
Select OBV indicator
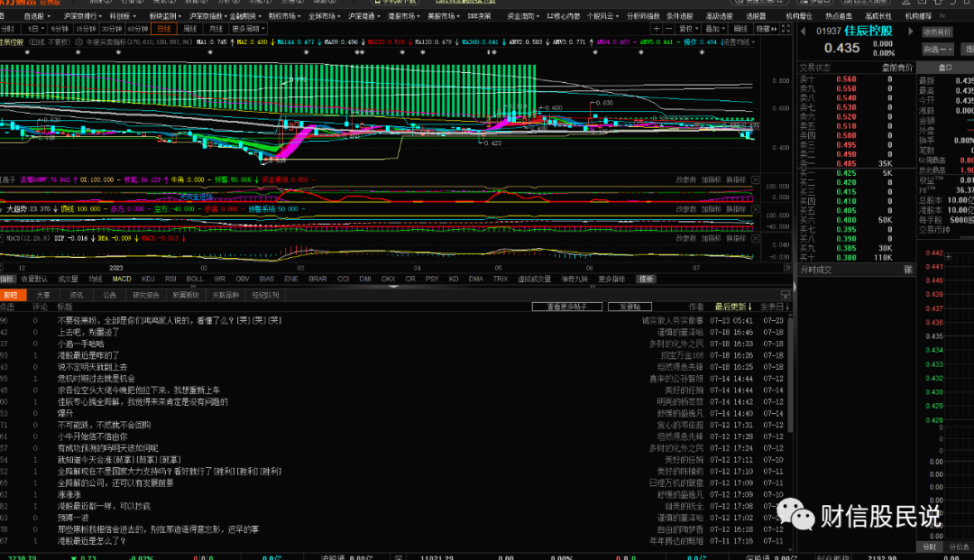tap(243, 279)
